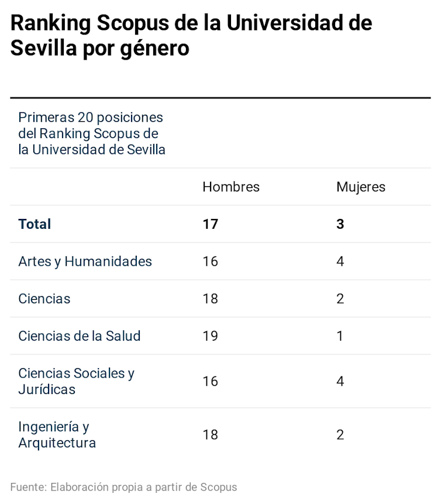Viewport: 441px width, 504px height.
Task: Click Hombres value for Ciencias Sociales y Jurídicas
Action: coord(210,381)
